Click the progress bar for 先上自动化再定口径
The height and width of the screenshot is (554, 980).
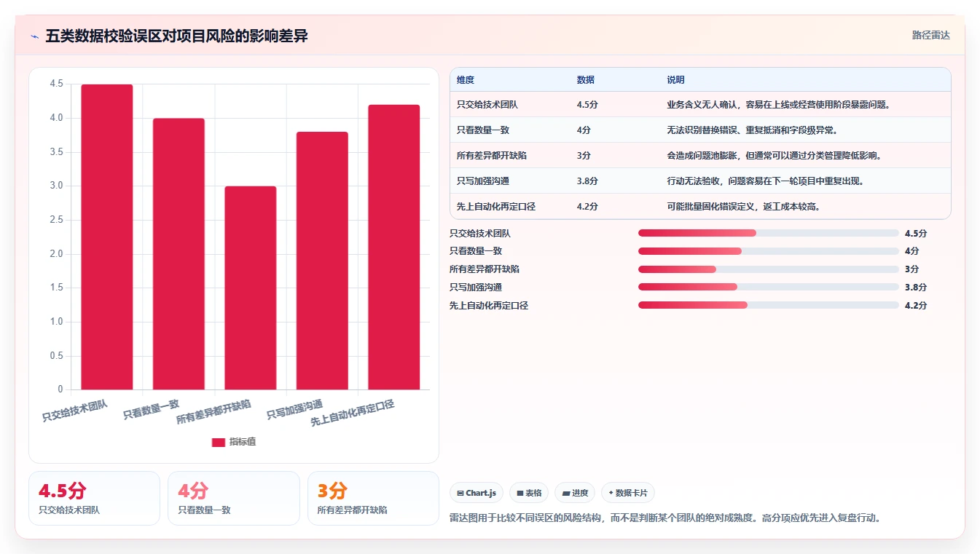point(769,305)
